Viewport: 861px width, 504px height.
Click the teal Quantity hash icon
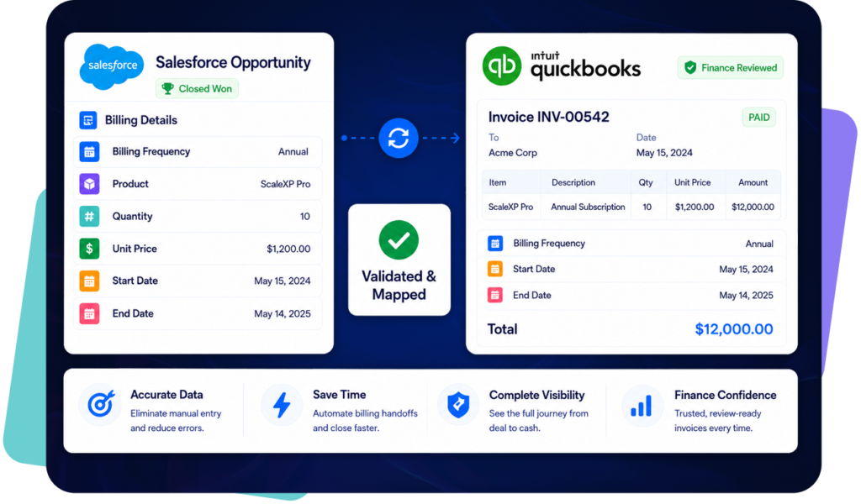89,216
